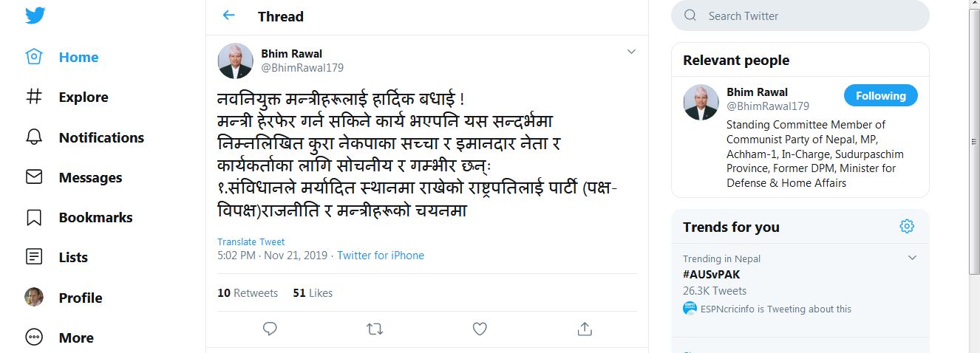The height and width of the screenshot is (353, 980).
Task: Open Bhim Rawal's avatar in the tweet
Action: pyautogui.click(x=235, y=61)
